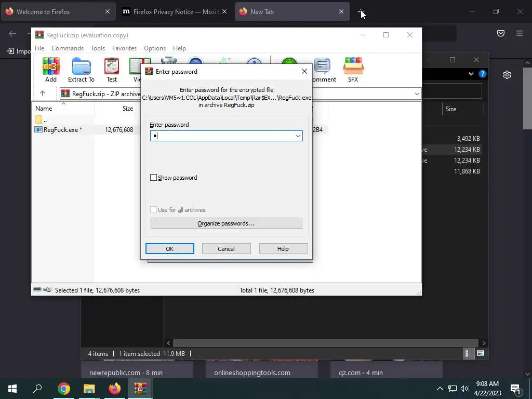Open the Options menu

click(x=155, y=48)
